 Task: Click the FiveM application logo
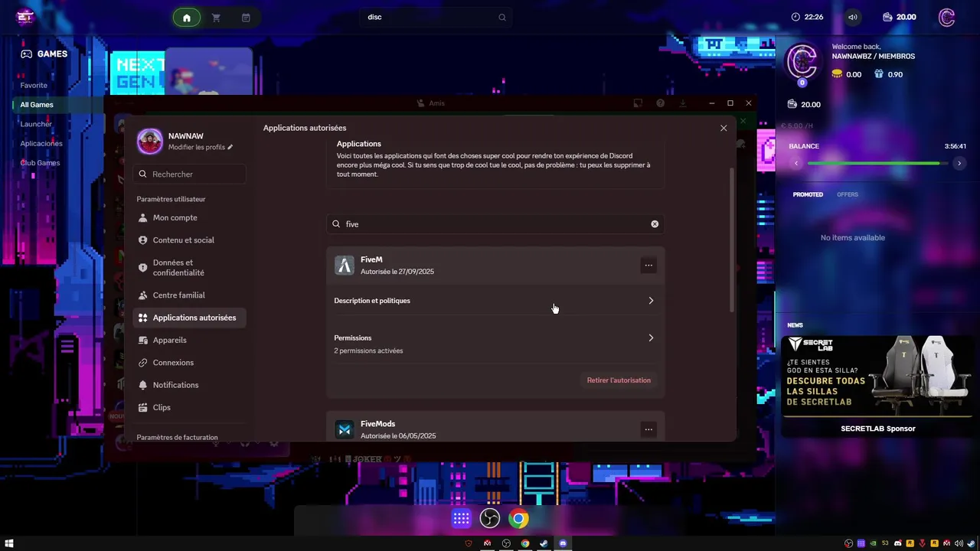point(345,266)
